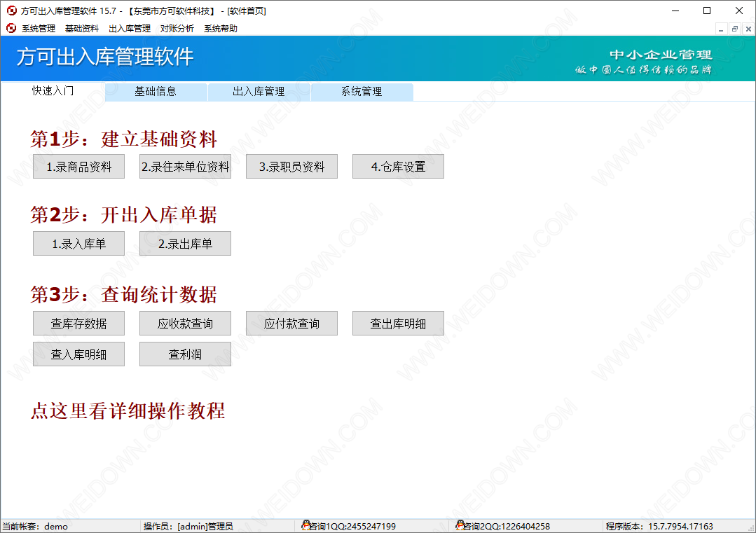756x533 pixels.
Task: Click the QQ penguin icon for 咨询1
Action: coord(305,525)
